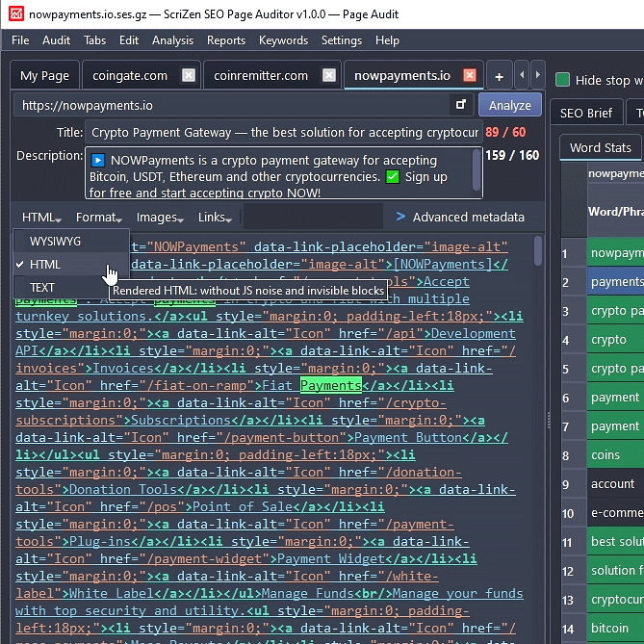644x644 pixels.
Task: Click the empty search box beside Links
Action: (314, 217)
